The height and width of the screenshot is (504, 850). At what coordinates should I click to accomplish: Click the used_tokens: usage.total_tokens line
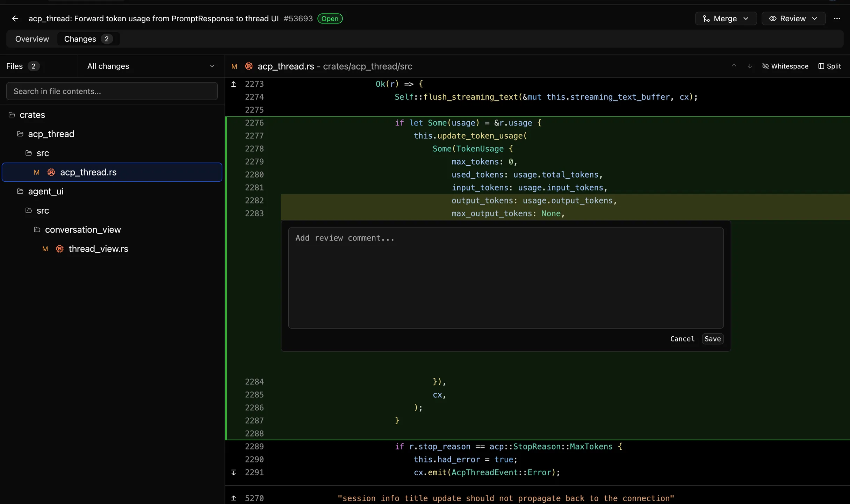(527, 175)
